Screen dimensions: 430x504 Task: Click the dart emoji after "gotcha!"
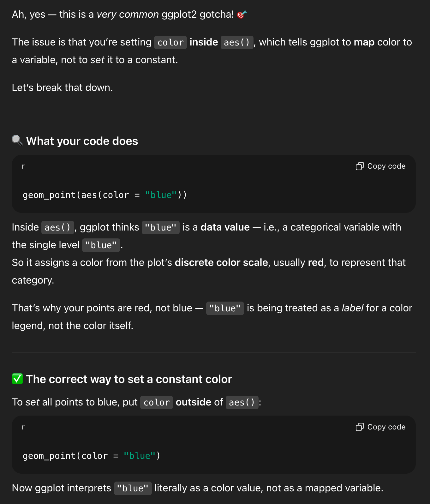[x=242, y=15]
